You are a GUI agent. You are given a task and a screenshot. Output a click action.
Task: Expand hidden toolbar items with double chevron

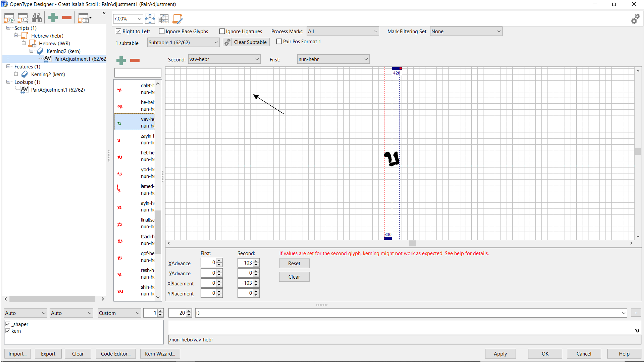[x=104, y=13]
